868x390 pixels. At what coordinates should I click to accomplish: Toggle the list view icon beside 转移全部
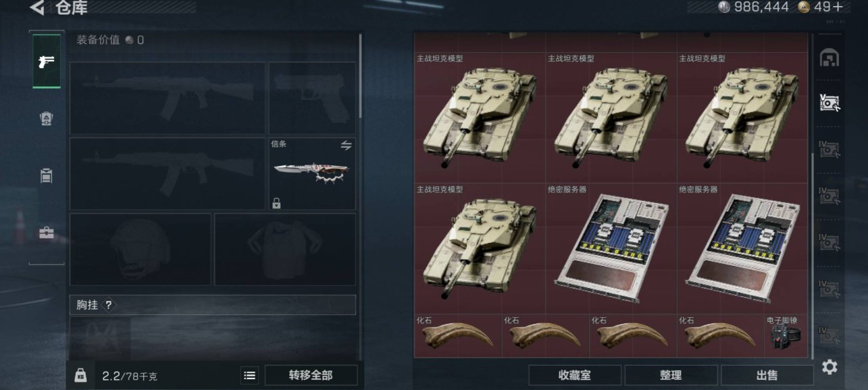pyautogui.click(x=250, y=375)
